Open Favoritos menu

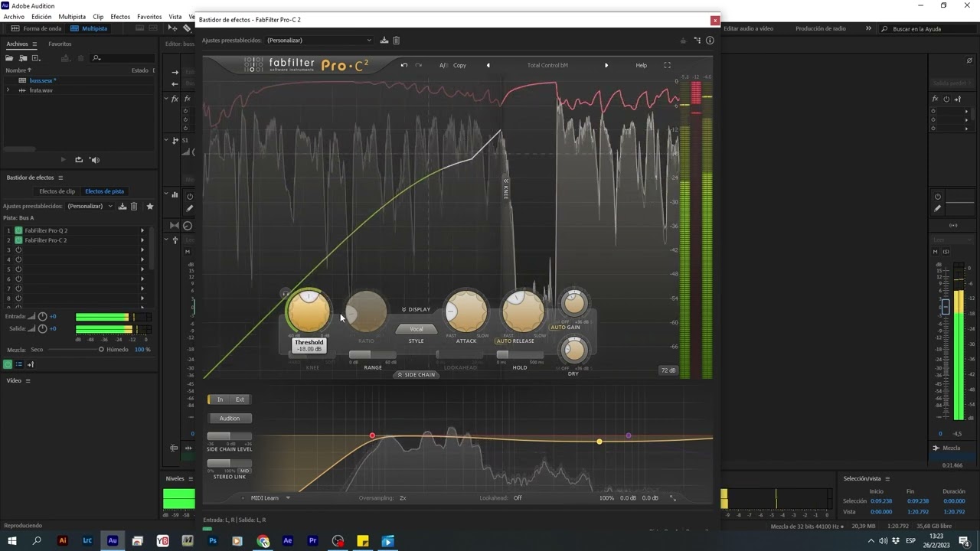(149, 16)
